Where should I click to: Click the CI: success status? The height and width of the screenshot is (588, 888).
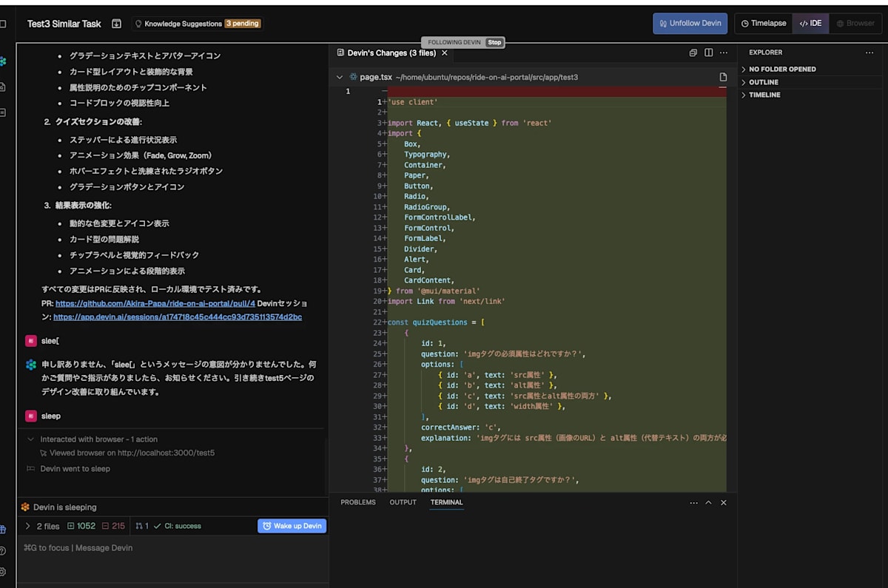coord(177,526)
